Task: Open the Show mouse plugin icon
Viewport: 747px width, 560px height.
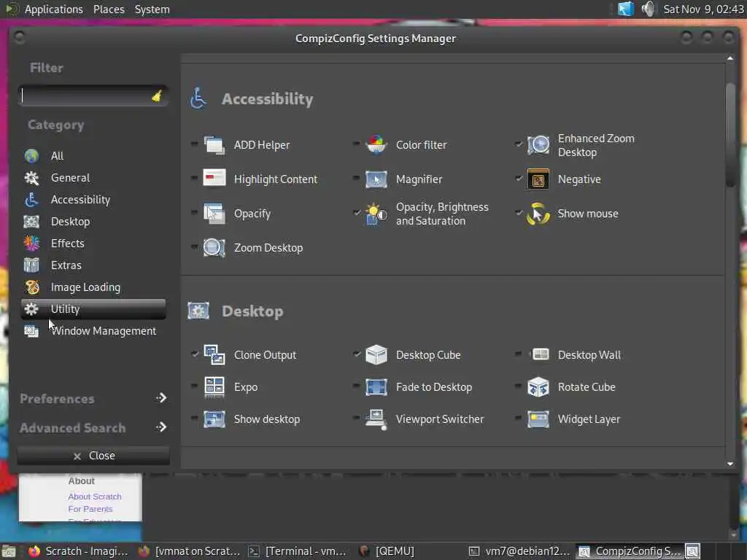Action: (x=538, y=214)
